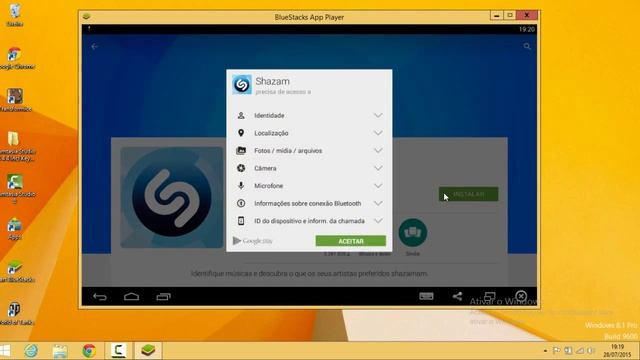The height and width of the screenshot is (360, 640).
Task: Open Start BlueStacks desktop shortcut
Action: [16, 271]
